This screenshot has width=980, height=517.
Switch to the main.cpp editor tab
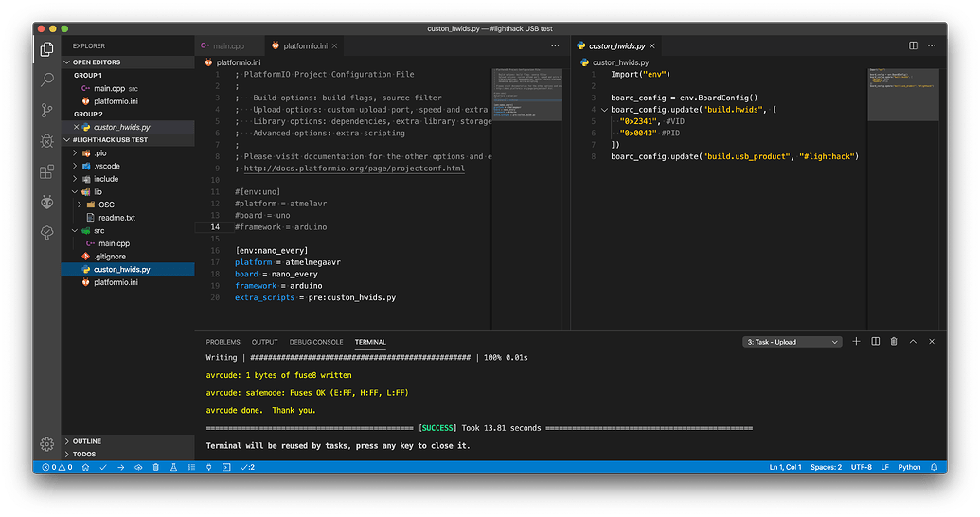(223, 45)
